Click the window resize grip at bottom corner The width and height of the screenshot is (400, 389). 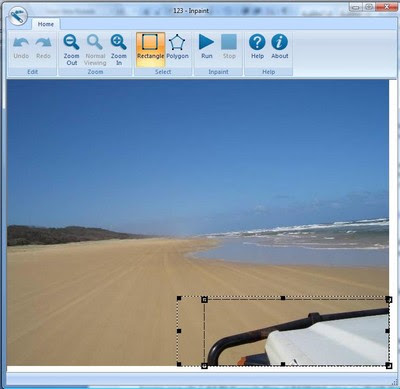pyautogui.click(x=395, y=382)
